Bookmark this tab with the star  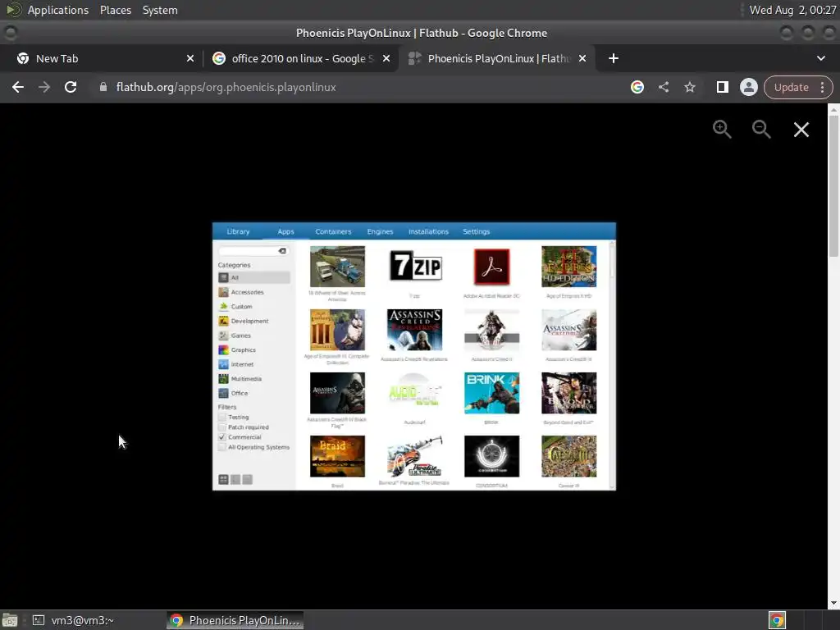[x=689, y=87]
